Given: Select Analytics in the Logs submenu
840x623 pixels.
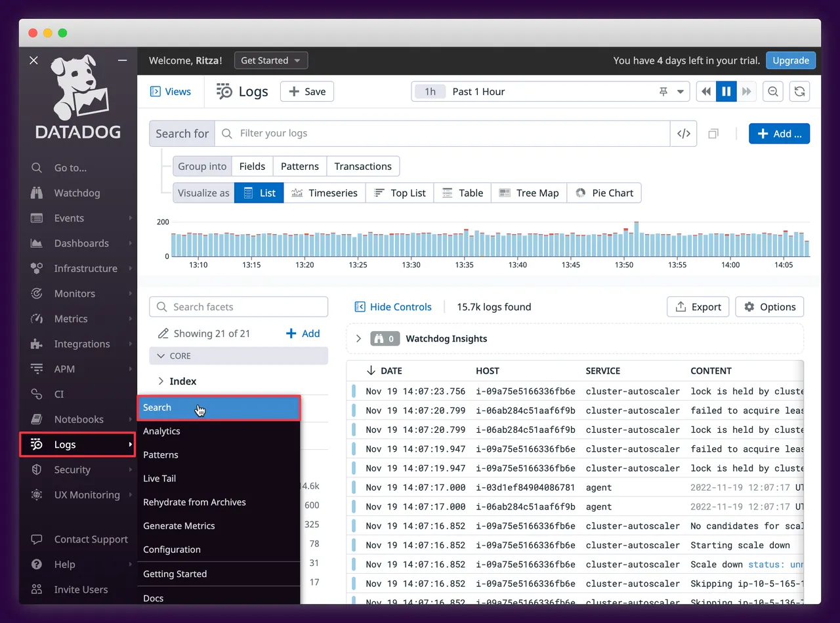Looking at the screenshot, I should 219,432.
